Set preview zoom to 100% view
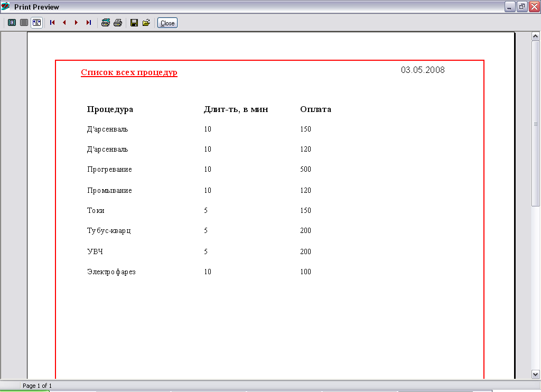541x392 pixels. pyautogui.click(x=24, y=23)
